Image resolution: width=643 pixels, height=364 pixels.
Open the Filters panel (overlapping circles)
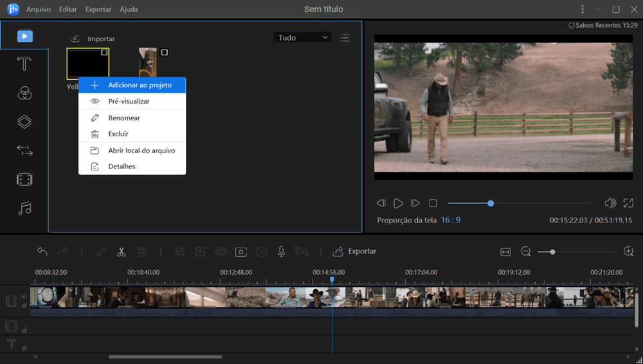(24, 93)
